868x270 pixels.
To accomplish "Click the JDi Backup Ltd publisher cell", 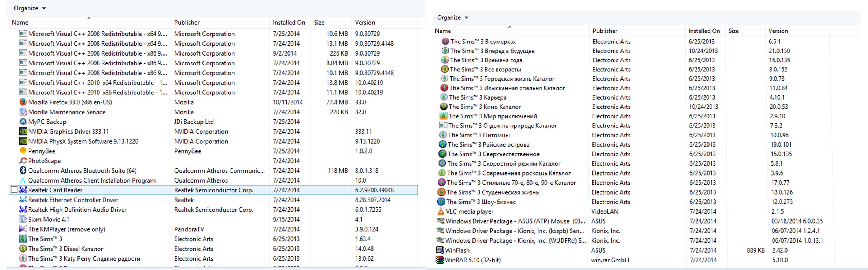I will coord(194,122).
